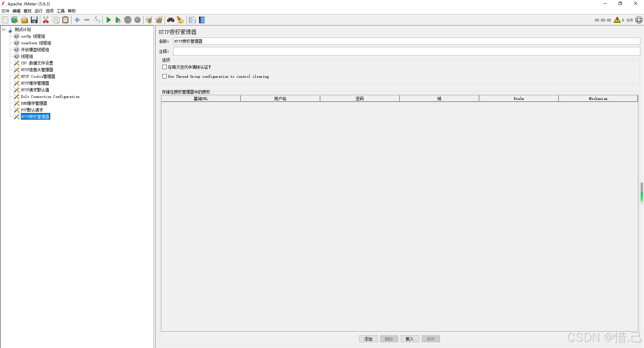Click the 载入 button
The image size is (644, 348).
click(x=410, y=339)
